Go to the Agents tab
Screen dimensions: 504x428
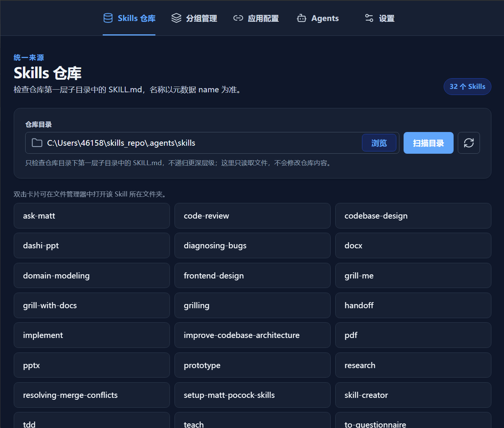point(318,18)
